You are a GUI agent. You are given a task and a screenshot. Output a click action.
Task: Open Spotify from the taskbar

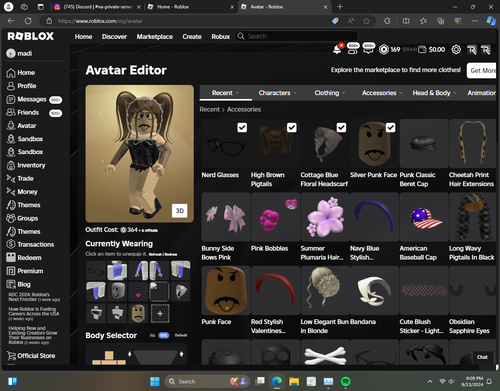346,381
